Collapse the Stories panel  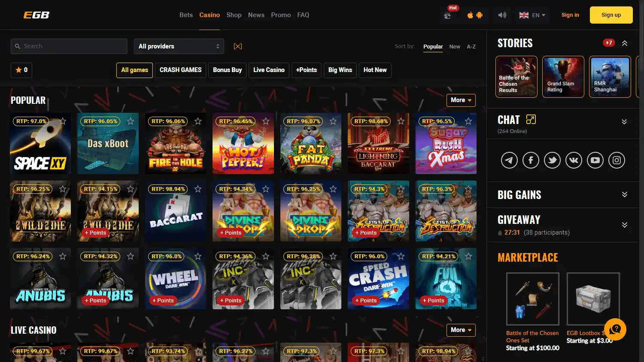[625, 43]
